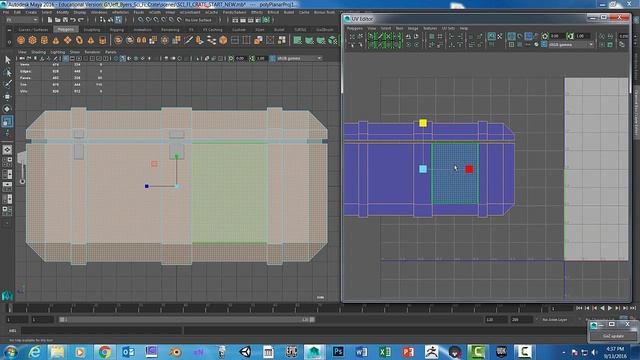Open viewport sRGB gamma dropdown
Viewport: 640px width, 360px height.
click(x=299, y=58)
